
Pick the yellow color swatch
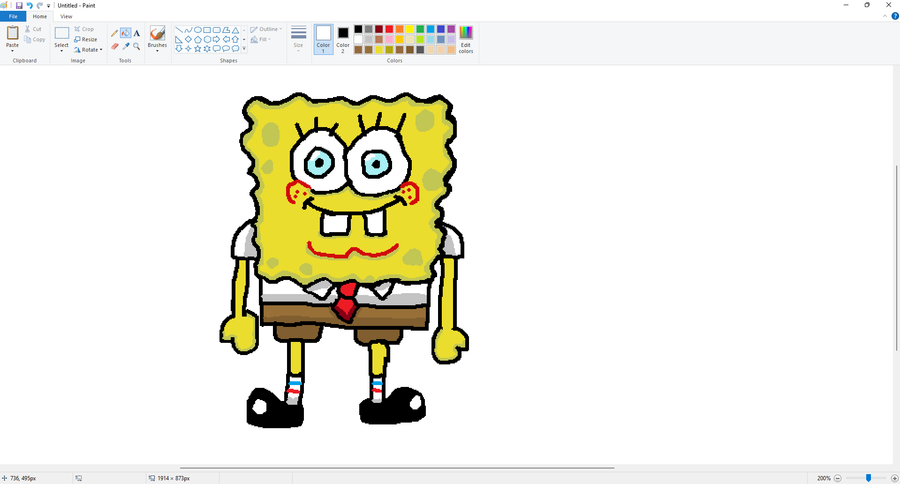click(x=410, y=29)
